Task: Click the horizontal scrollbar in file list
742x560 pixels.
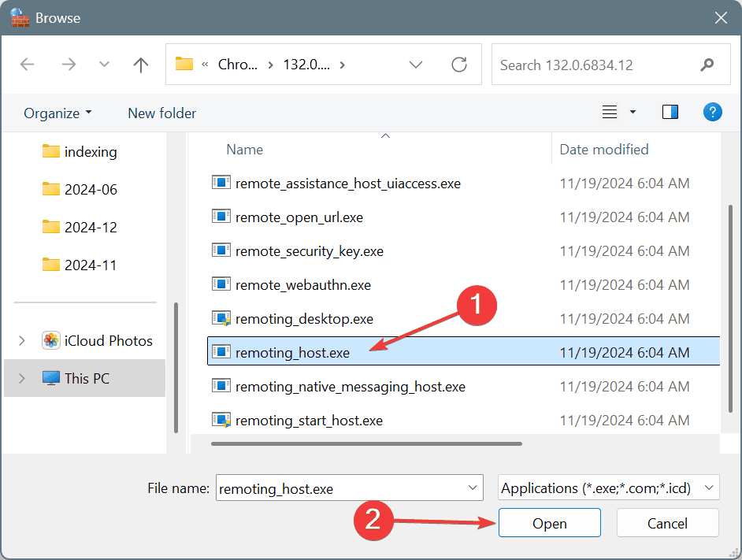Action: (x=366, y=443)
